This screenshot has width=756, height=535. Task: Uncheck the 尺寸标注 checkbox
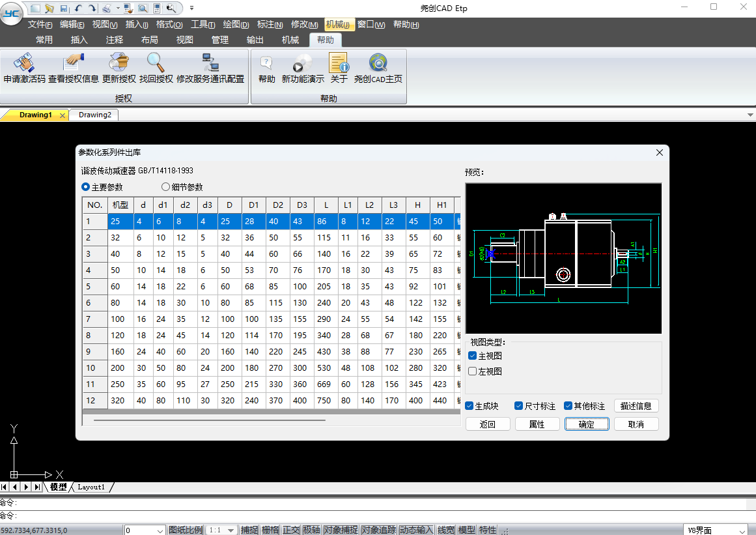tap(519, 406)
